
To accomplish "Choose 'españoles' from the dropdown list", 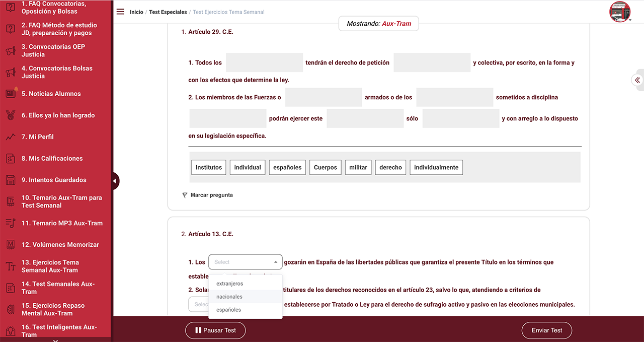I will pyautogui.click(x=246, y=310).
